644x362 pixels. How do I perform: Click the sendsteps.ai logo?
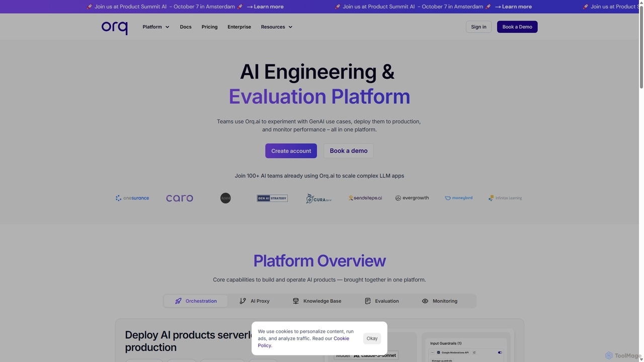(x=365, y=198)
